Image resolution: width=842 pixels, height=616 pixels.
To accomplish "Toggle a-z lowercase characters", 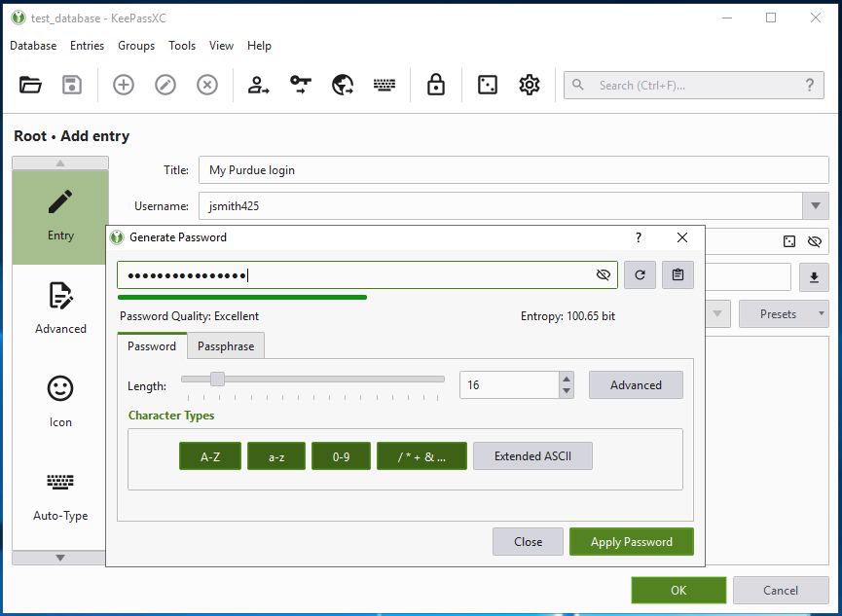I will [276, 456].
